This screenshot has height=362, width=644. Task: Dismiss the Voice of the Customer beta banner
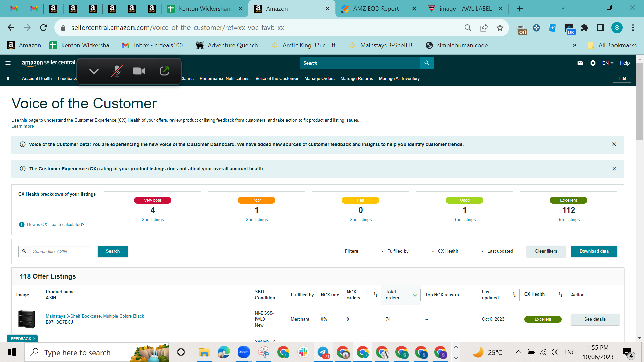(614, 144)
